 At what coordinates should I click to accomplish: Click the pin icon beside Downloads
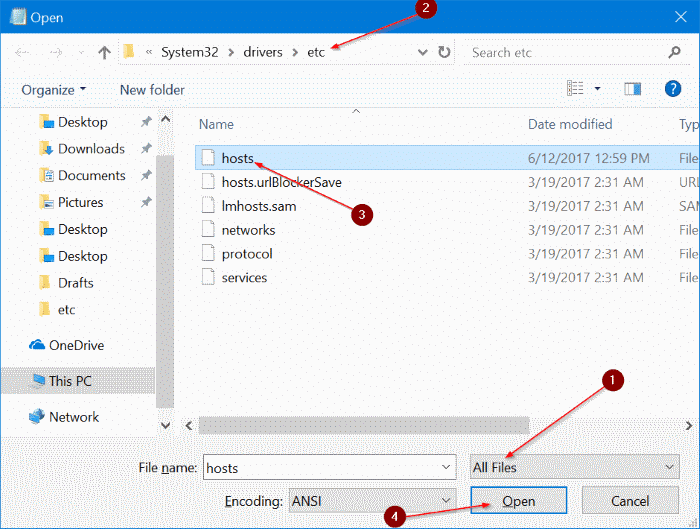[x=146, y=148]
